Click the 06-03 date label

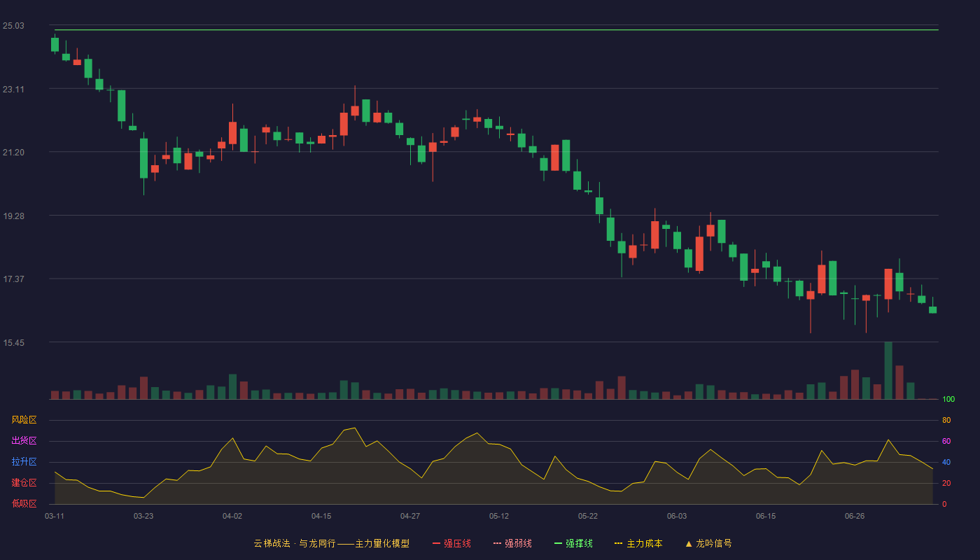point(677,516)
